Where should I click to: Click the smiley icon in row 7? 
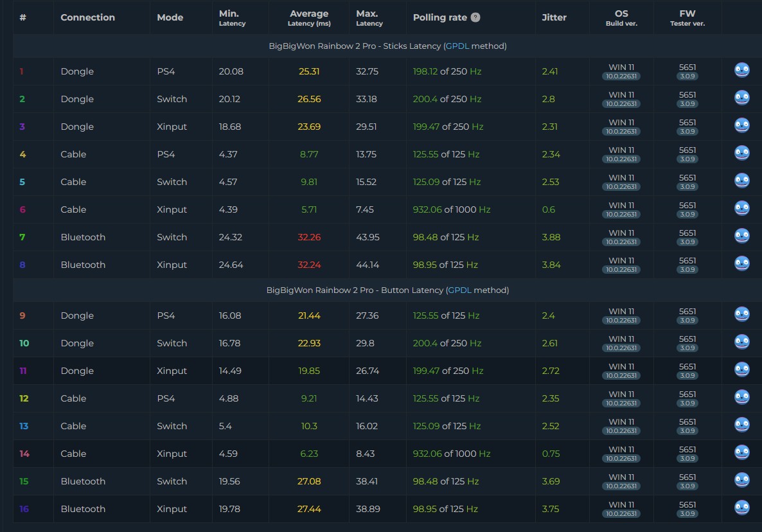741,236
